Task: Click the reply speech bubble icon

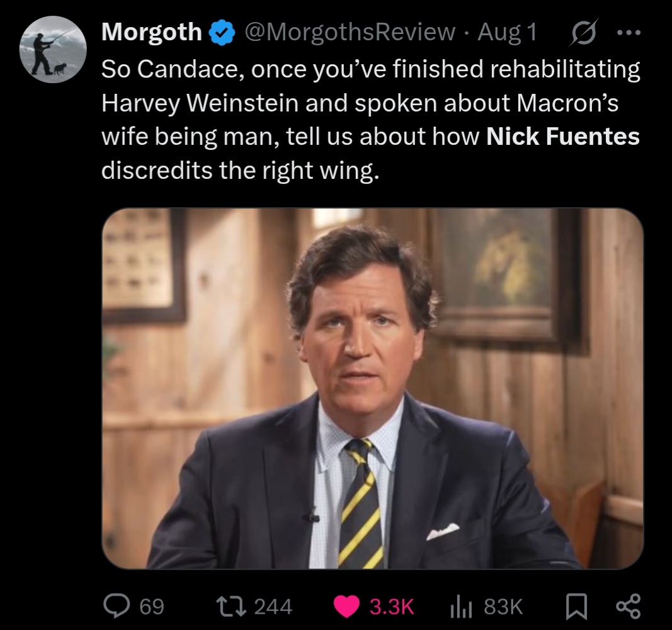Action: point(117,606)
